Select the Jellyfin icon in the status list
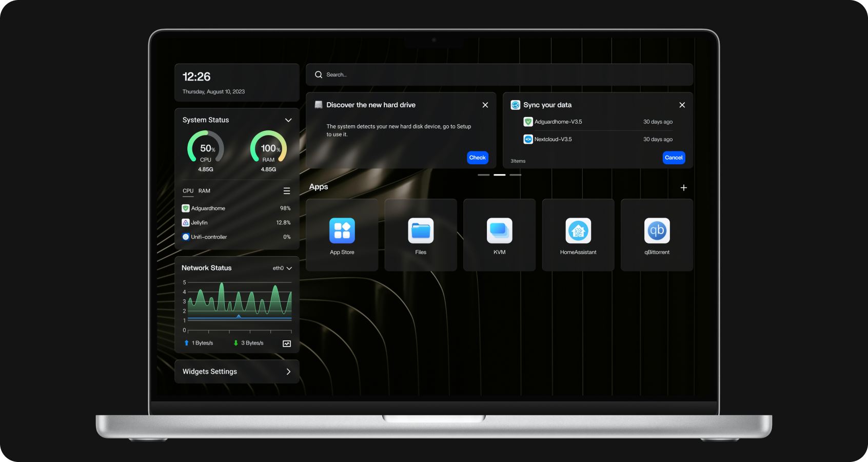This screenshot has height=462, width=868. (185, 222)
